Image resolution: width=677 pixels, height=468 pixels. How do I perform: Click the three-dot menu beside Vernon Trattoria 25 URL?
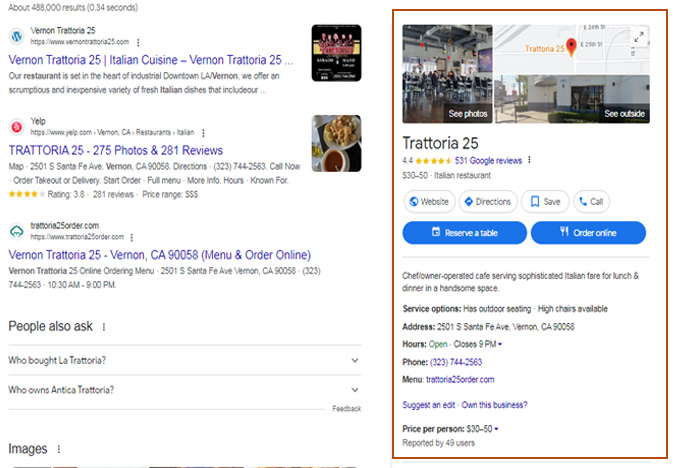(138, 43)
